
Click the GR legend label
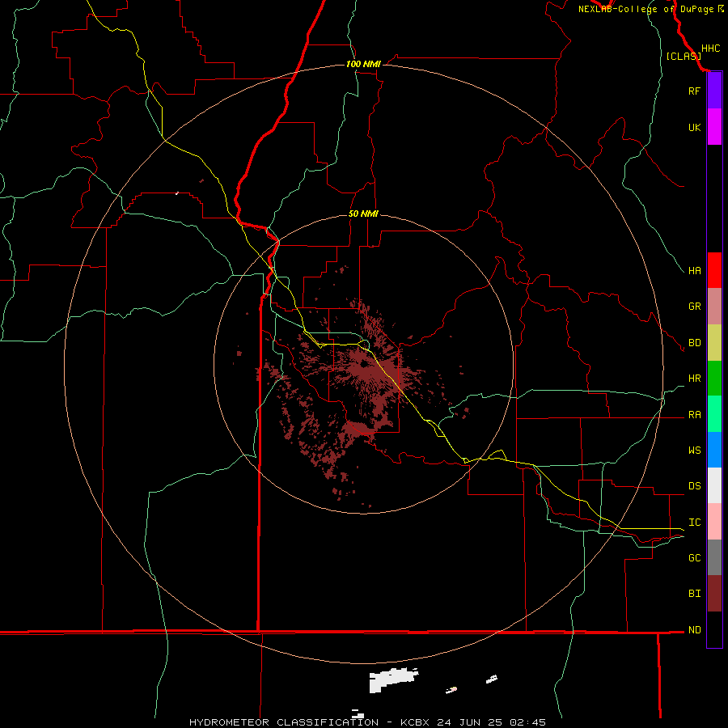[x=694, y=307]
